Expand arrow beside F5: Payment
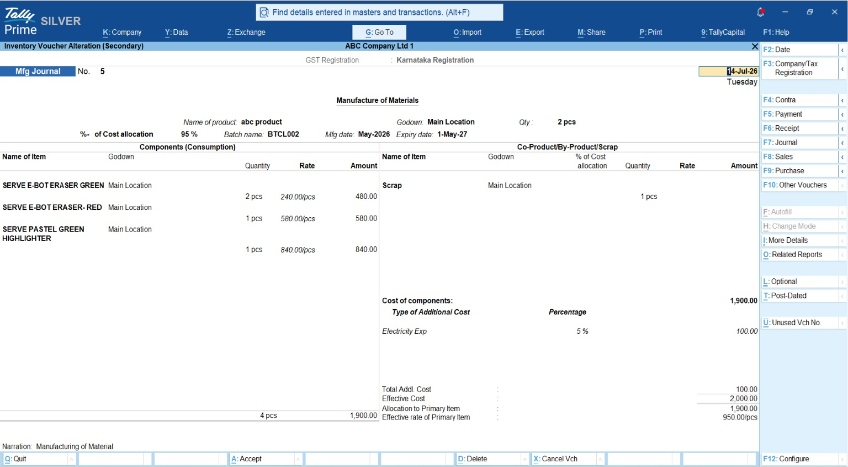 point(843,114)
